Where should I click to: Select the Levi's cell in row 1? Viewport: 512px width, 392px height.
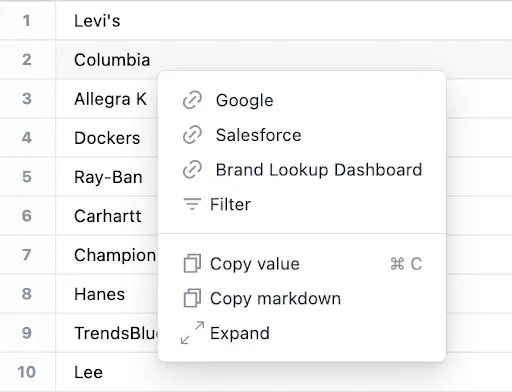(x=284, y=21)
